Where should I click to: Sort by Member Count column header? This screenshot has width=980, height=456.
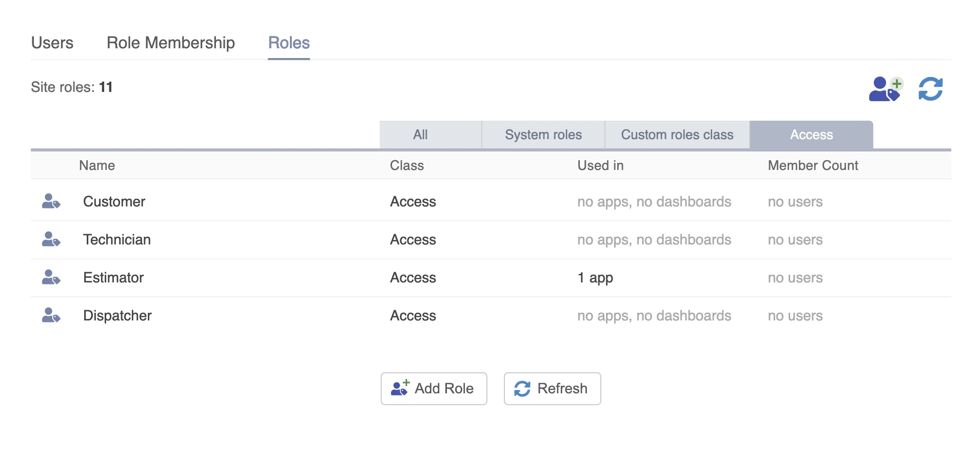813,165
